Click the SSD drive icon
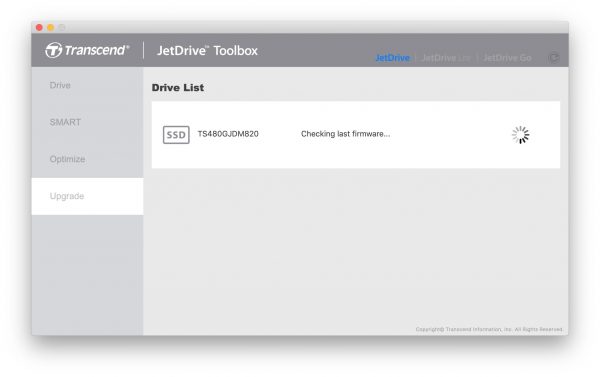The height and width of the screenshot is (377, 600). [176, 135]
